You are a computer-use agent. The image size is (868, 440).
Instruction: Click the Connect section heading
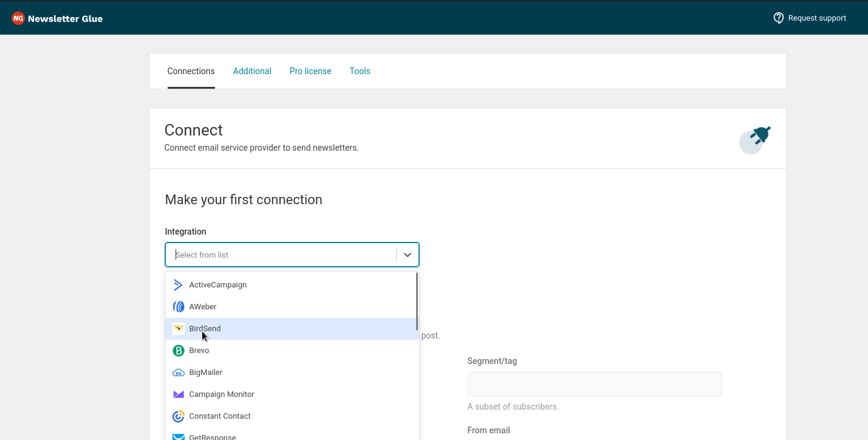(194, 130)
